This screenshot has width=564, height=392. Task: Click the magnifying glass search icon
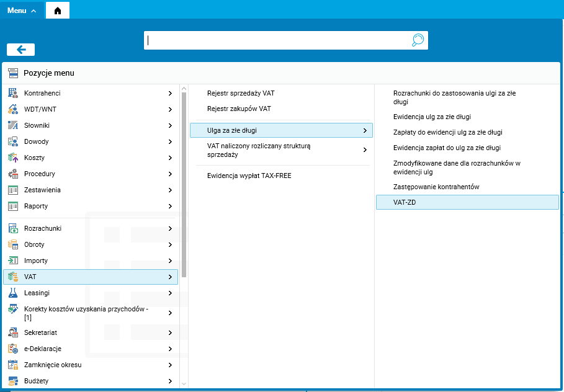tap(418, 40)
